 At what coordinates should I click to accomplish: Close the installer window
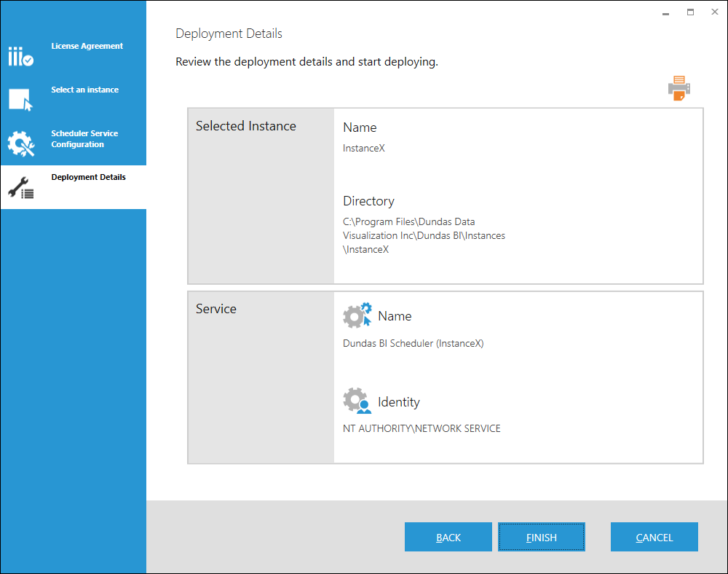(715, 12)
